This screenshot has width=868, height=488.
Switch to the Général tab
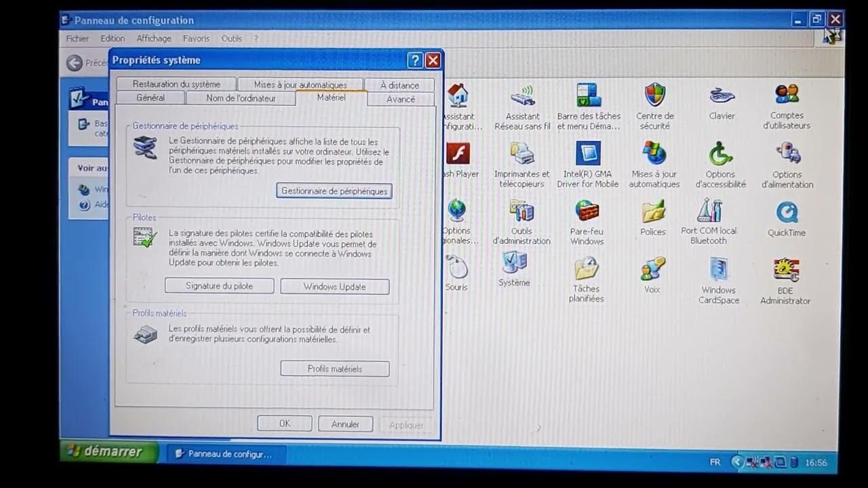pyautogui.click(x=151, y=98)
